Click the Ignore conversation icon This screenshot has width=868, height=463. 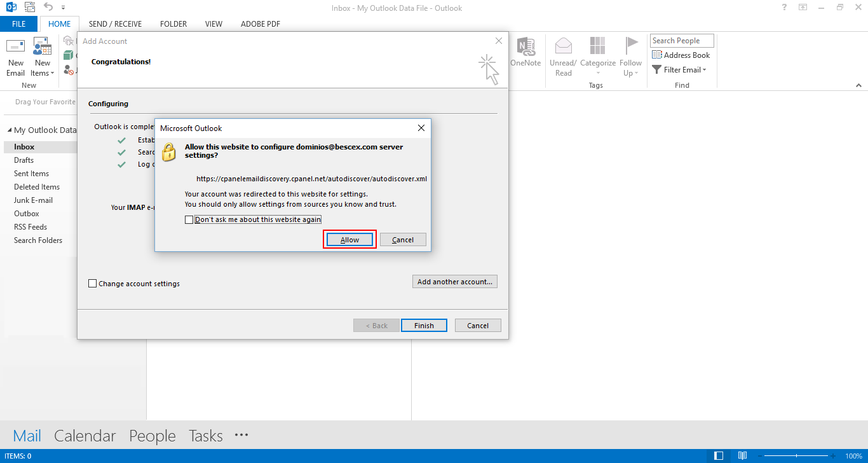pos(69,41)
